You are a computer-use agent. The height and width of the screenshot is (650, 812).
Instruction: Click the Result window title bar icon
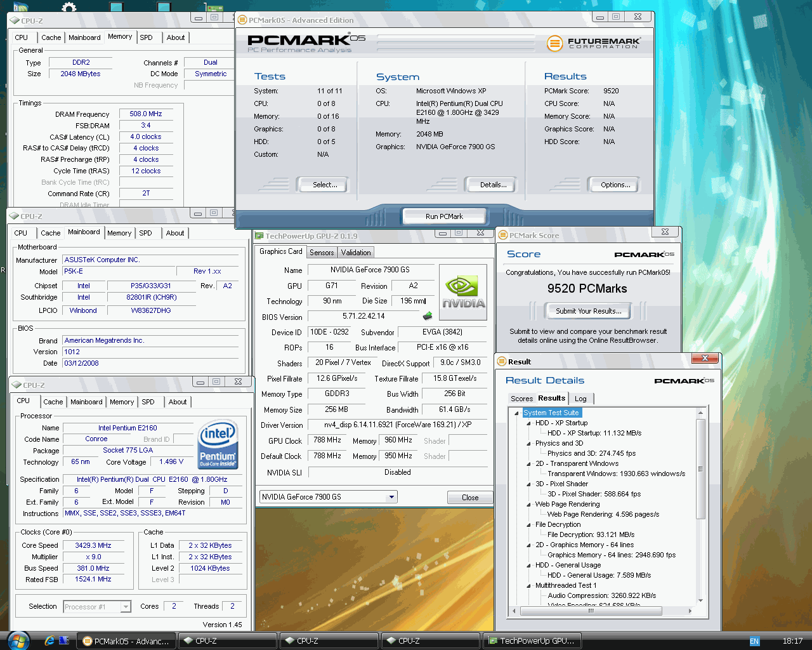pyautogui.click(x=502, y=361)
